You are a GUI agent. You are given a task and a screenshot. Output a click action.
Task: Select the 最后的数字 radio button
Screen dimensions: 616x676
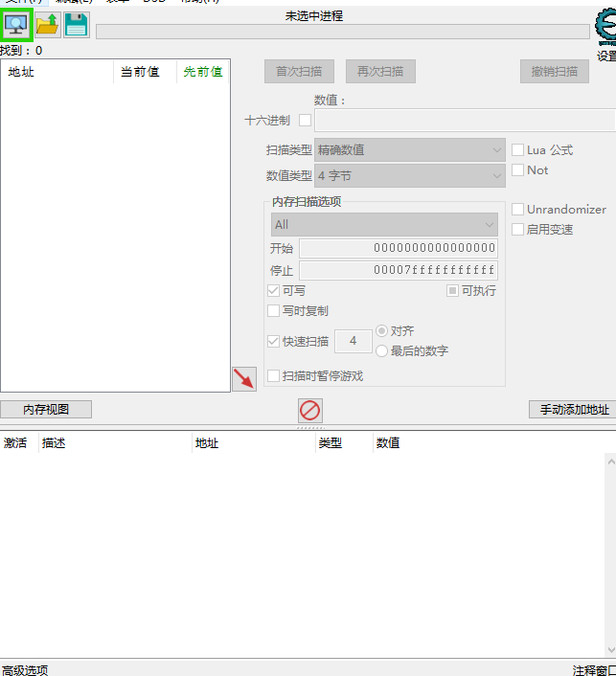coord(382,351)
